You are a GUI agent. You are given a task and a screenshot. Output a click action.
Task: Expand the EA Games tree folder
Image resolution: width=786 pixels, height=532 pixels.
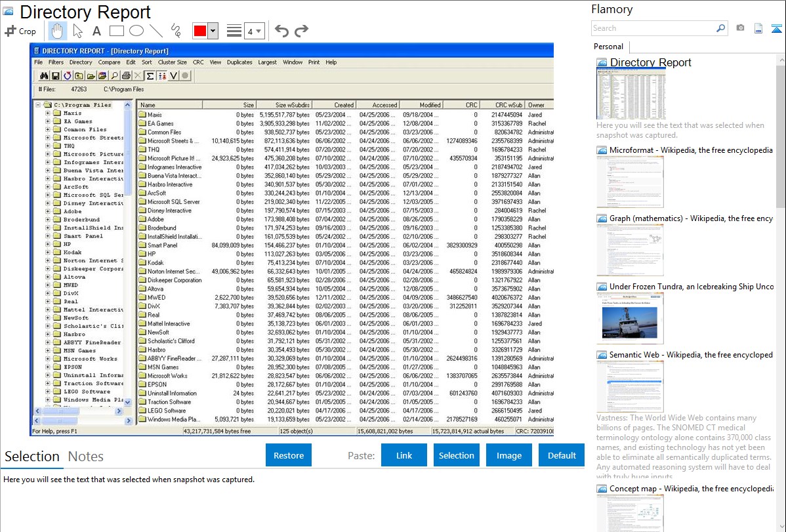click(x=48, y=121)
